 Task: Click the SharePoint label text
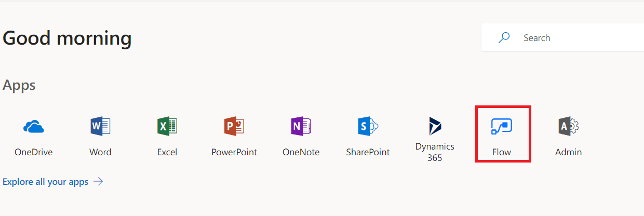point(368,152)
